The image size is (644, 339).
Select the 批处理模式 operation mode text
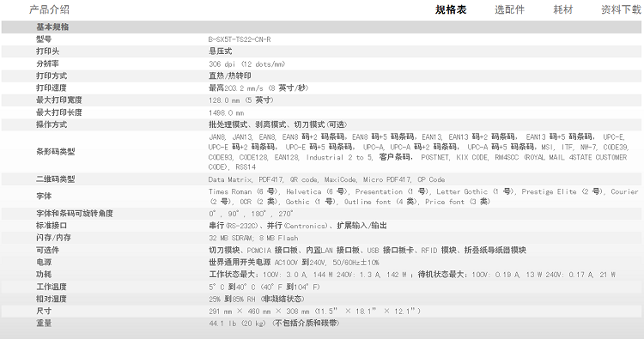pyautogui.click(x=277, y=124)
